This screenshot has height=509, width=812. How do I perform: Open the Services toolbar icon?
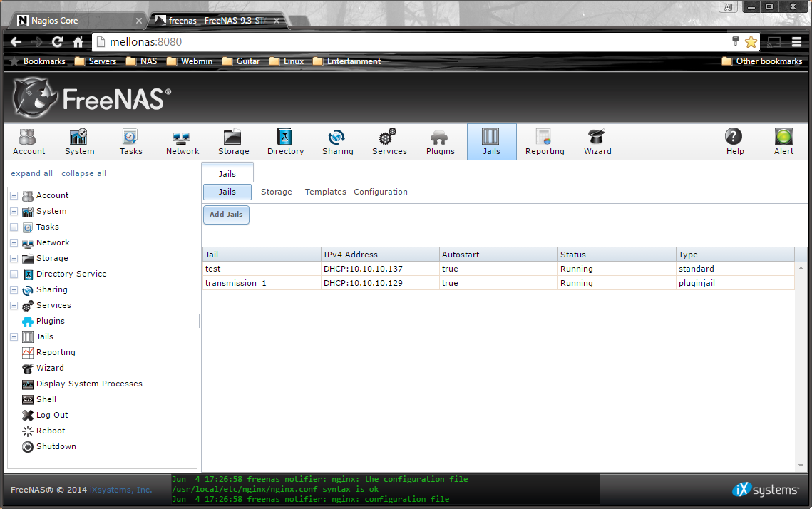pyautogui.click(x=389, y=142)
